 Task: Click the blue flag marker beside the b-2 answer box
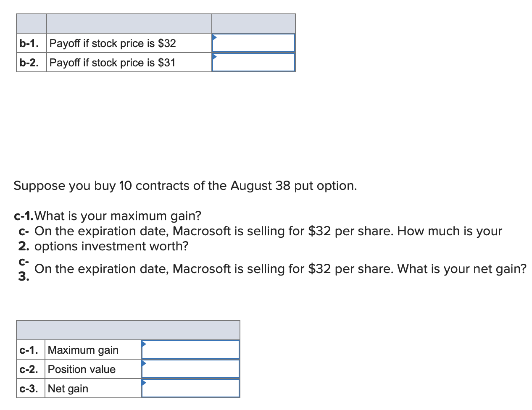pyautogui.click(x=215, y=57)
